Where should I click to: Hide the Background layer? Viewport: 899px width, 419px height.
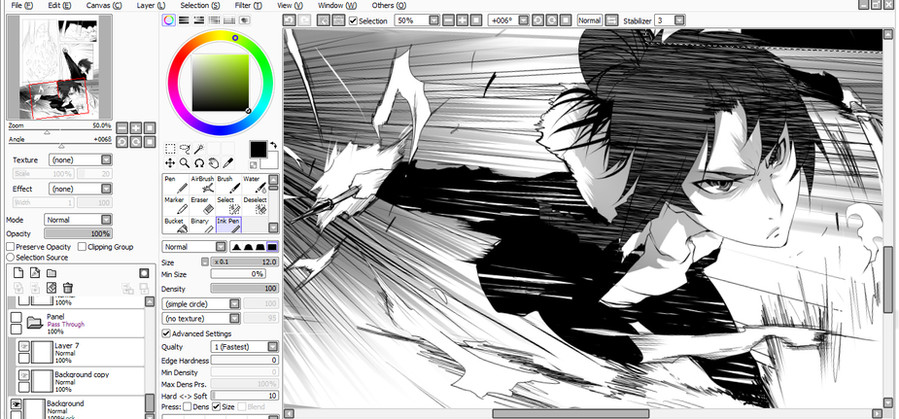pos(16,403)
